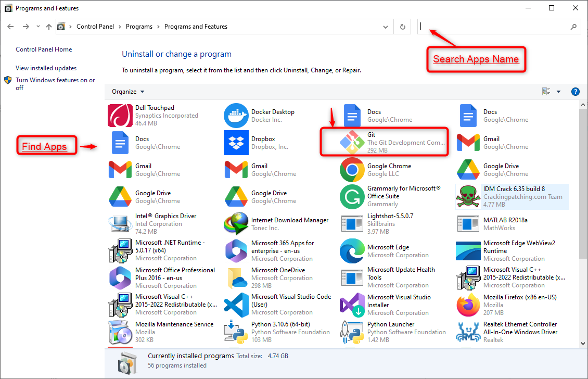Image resolution: width=588 pixels, height=379 pixels.
Task: Click the Dropbox app icon
Action: 236,143
